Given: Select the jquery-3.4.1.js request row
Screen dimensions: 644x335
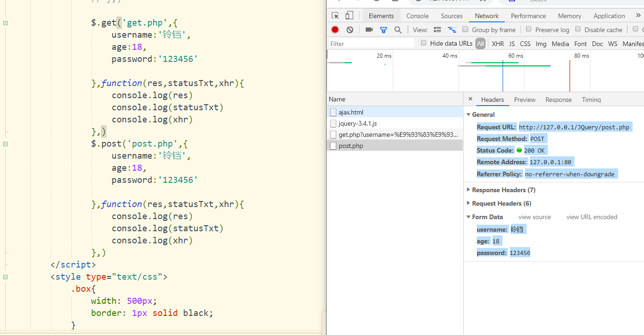Looking at the screenshot, I should tap(395, 123).
